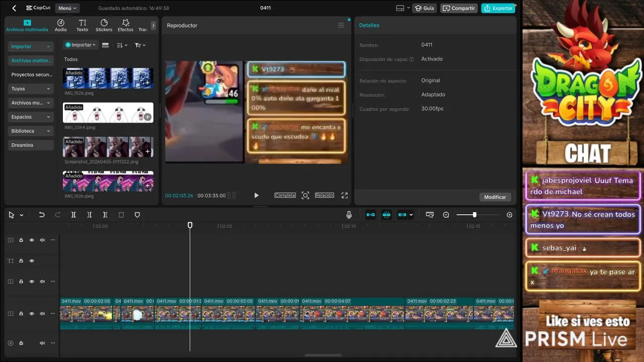Select the first IMG_1526.jpeg thumbnail
Viewport: 644px width, 362px height.
click(108, 78)
